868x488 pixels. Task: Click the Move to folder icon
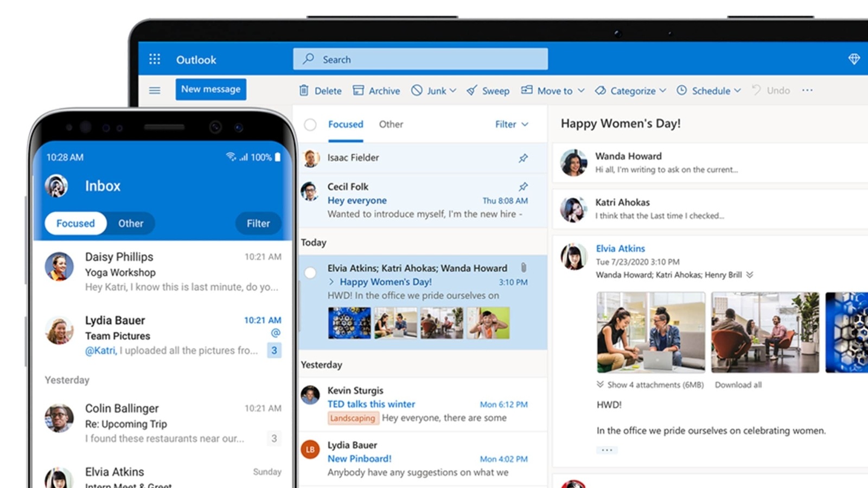tap(527, 90)
